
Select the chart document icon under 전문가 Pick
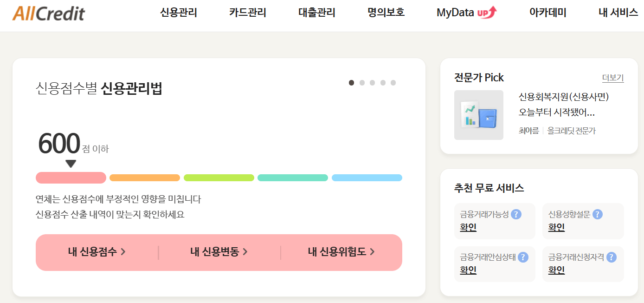(x=478, y=114)
